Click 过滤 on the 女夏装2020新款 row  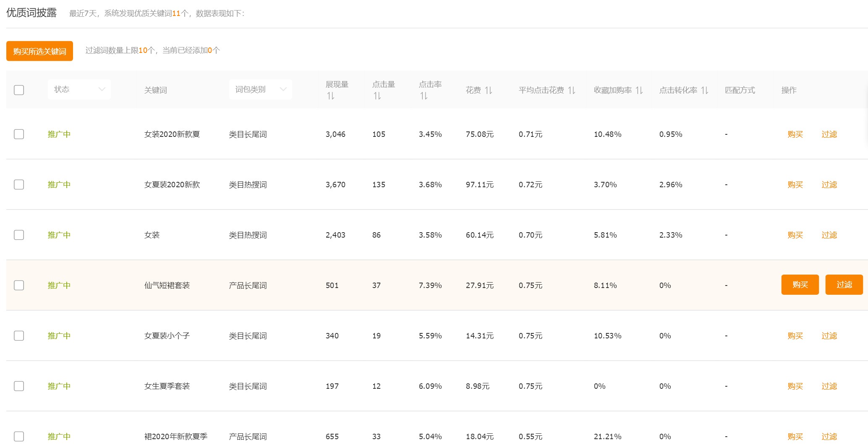pos(829,184)
